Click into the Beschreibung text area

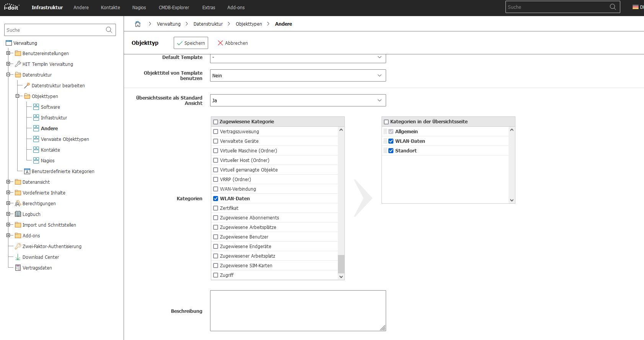click(298, 311)
